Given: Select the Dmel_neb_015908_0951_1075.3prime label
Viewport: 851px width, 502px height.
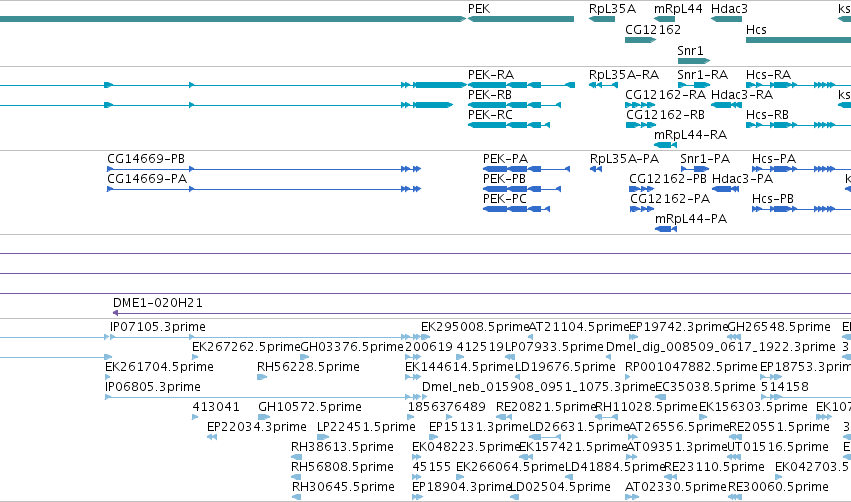Looking at the screenshot, I should click(x=538, y=387).
